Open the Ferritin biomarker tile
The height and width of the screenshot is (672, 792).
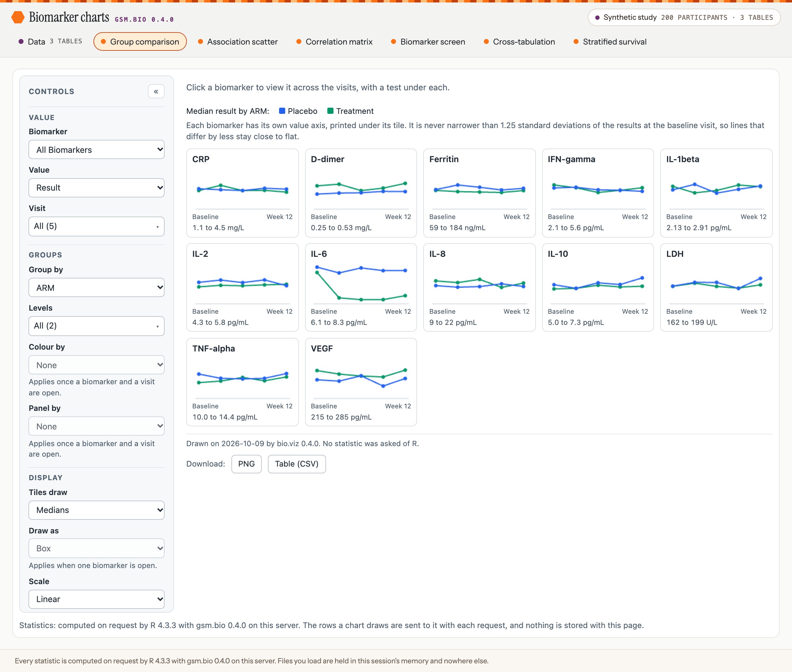[480, 193]
